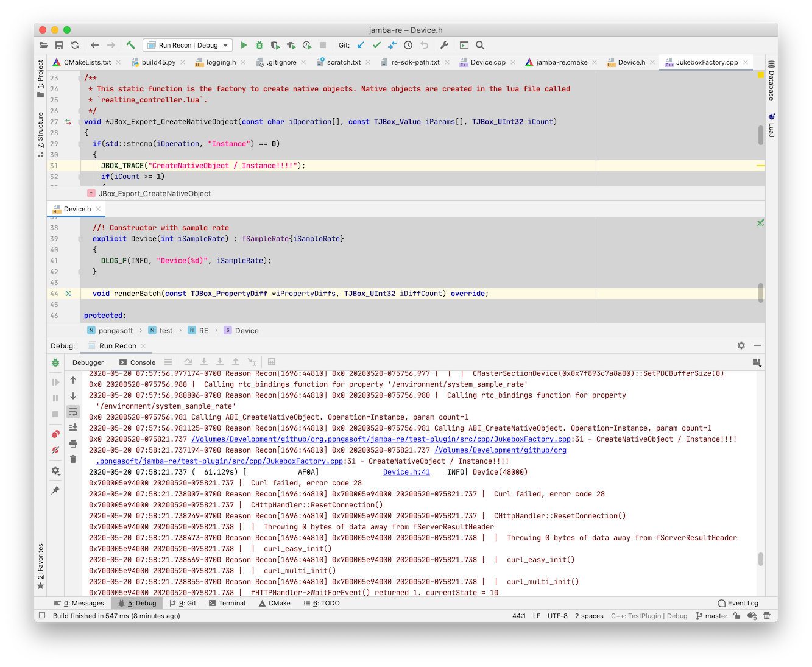Open the LuaJ side panel
The width and height of the screenshot is (812, 667).
(x=771, y=124)
